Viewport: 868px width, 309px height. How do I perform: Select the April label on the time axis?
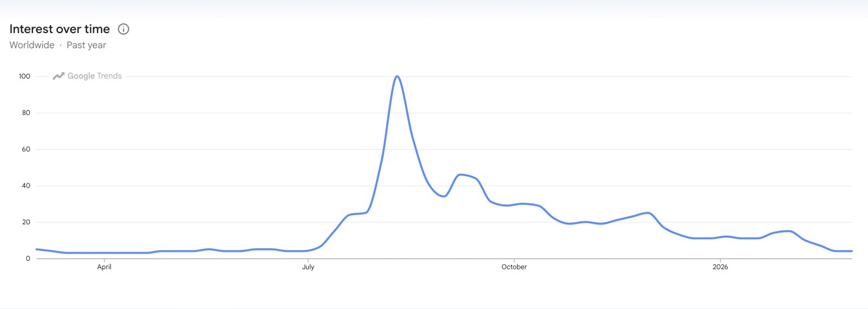pos(104,267)
